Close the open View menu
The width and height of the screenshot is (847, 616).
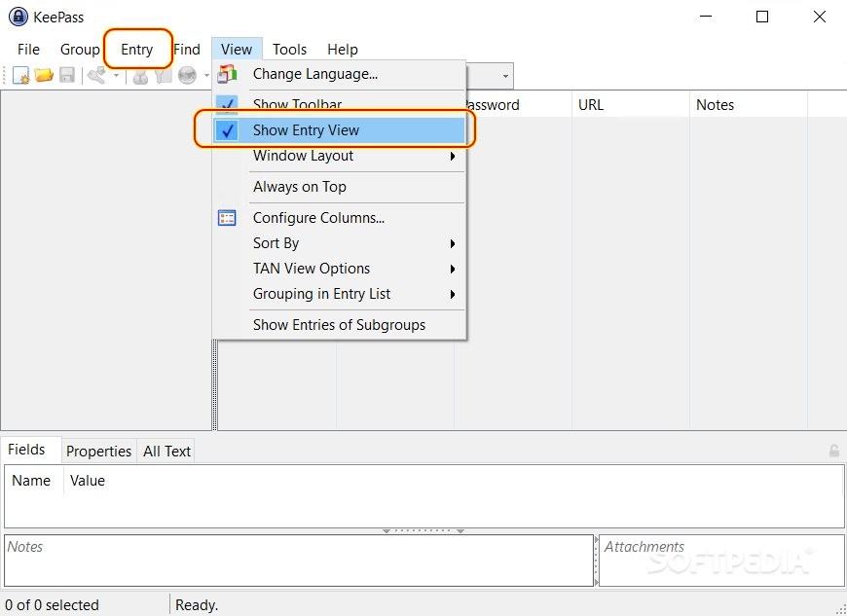click(237, 50)
